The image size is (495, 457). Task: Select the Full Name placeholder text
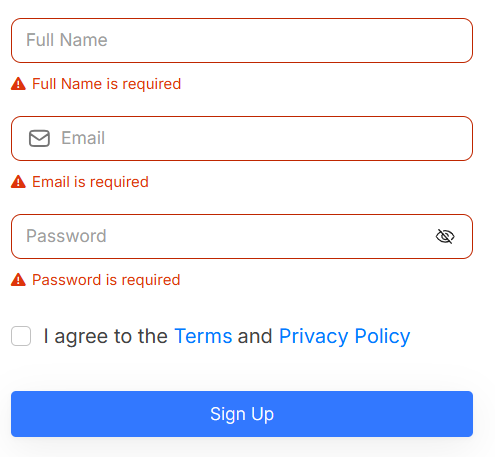(x=67, y=40)
